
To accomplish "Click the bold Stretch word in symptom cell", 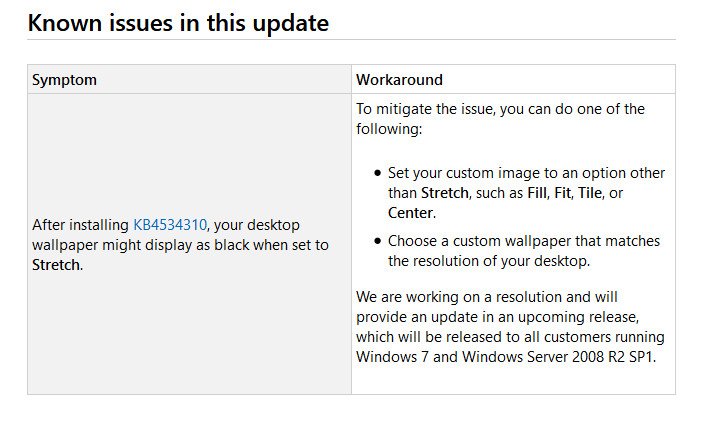I will (56, 265).
